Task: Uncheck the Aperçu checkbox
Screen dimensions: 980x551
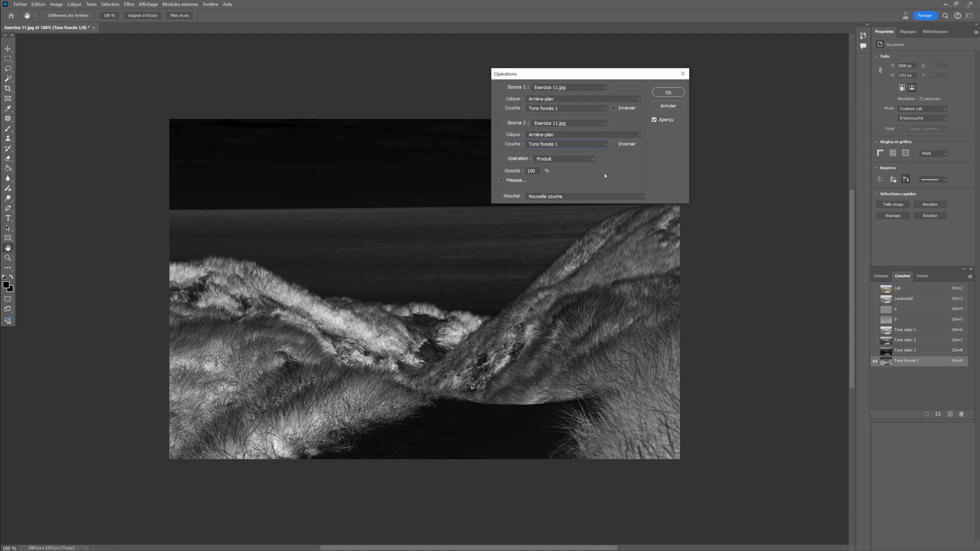Action: coord(654,119)
